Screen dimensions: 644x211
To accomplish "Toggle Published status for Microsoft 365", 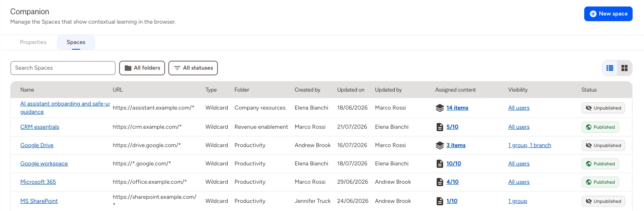I will tap(600, 182).
